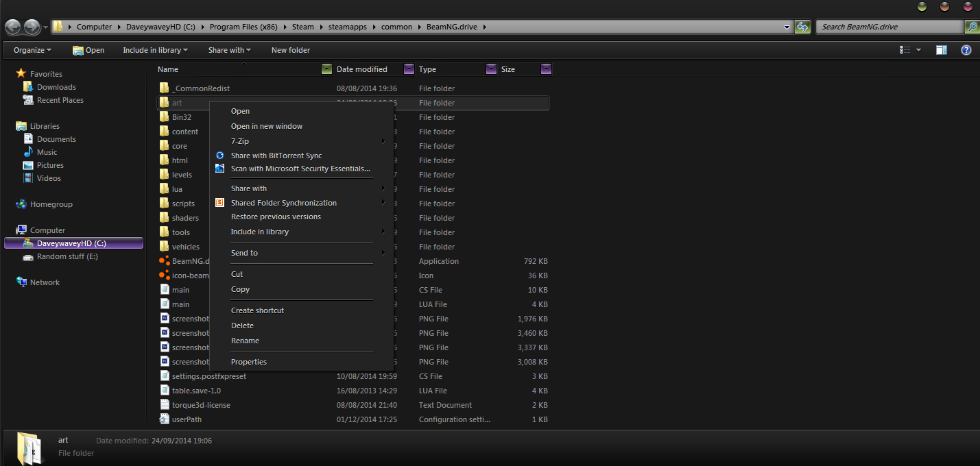The height and width of the screenshot is (466, 980).
Task: Open the Share with toolbar dropdown
Action: [230, 50]
